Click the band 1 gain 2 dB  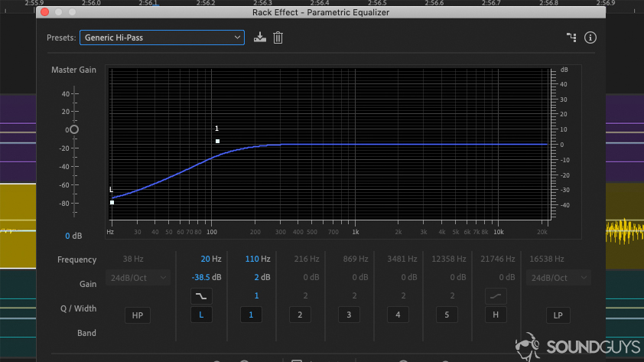point(262,277)
